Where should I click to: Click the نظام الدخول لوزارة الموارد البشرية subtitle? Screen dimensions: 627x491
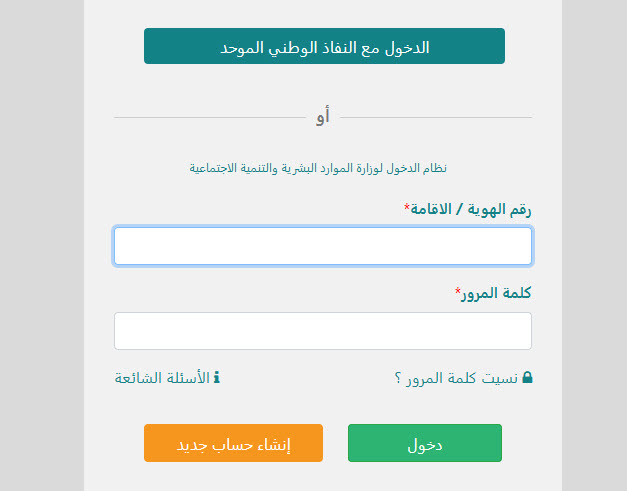click(x=318, y=168)
